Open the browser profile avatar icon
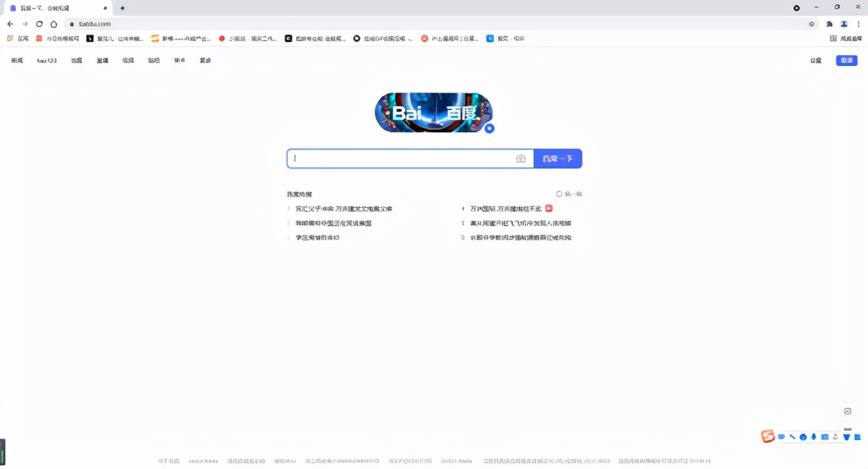This screenshot has width=868, height=469. coord(843,23)
